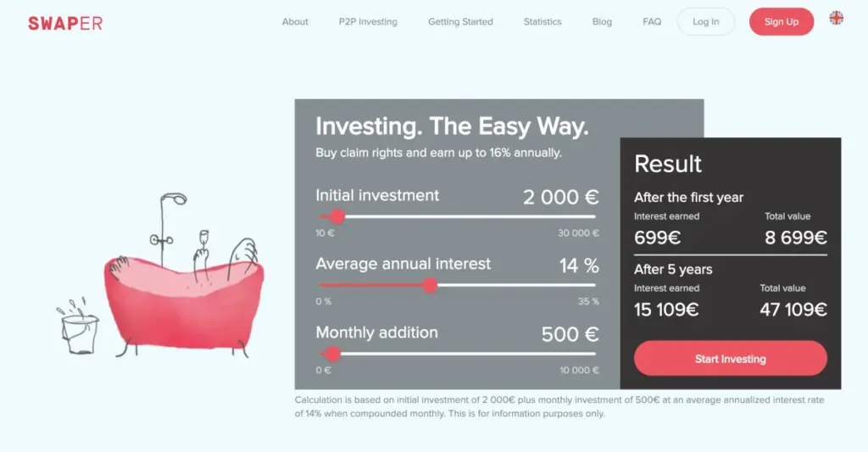The image size is (868, 452).
Task: Set the interest slider near 35 % end
Action: (593, 285)
